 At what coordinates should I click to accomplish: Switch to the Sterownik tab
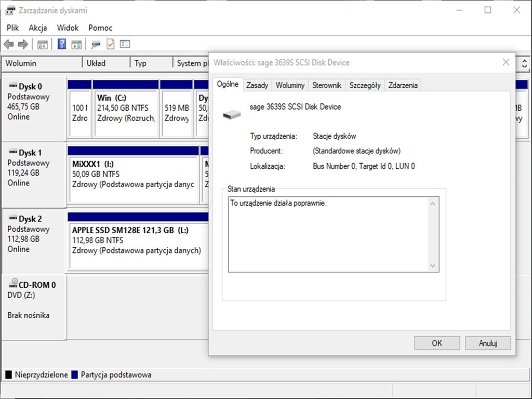coord(327,85)
